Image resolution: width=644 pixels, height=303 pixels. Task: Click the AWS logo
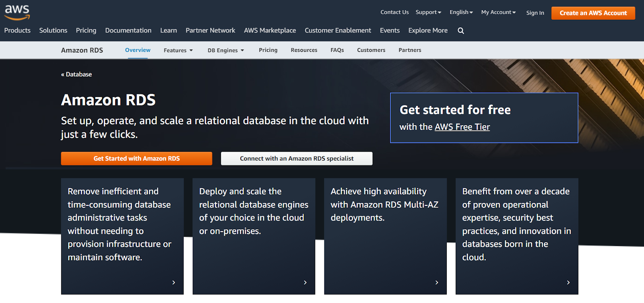coord(17,12)
